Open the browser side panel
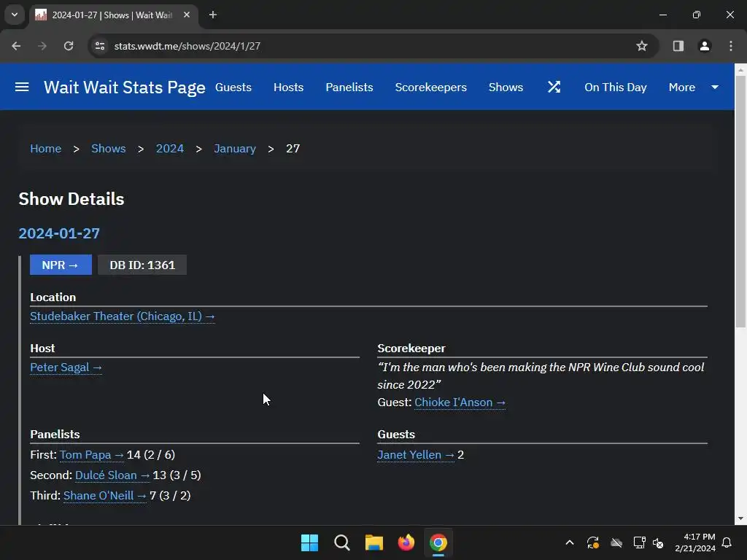 (678, 46)
